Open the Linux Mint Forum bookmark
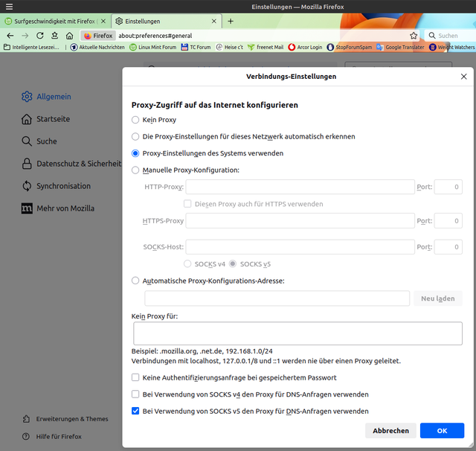Image resolution: width=476 pixels, height=451 pixels. pyautogui.click(x=153, y=47)
